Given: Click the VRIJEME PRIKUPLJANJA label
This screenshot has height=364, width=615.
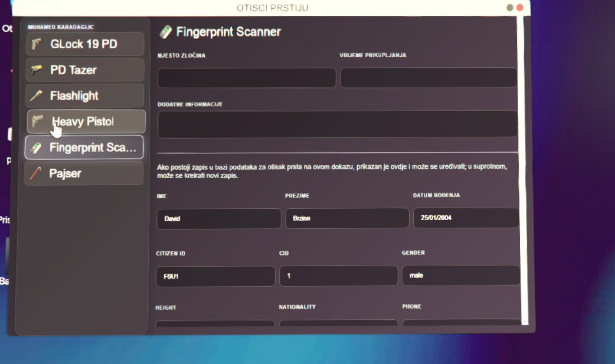Looking at the screenshot, I should coord(372,55).
